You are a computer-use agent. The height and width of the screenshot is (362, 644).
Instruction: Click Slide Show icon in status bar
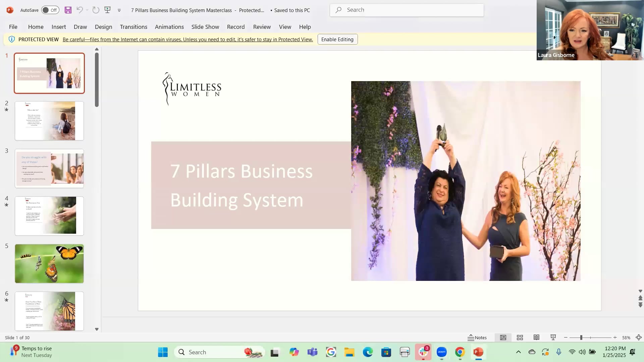553,338
